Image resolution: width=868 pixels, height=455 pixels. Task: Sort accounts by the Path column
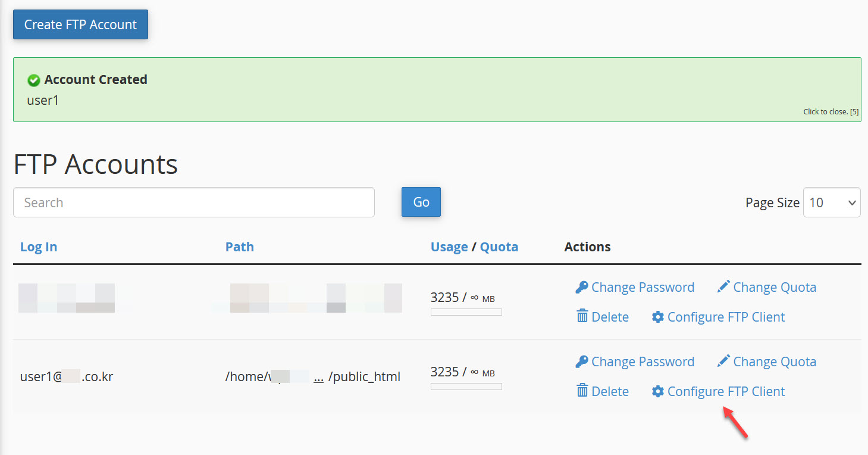(240, 246)
